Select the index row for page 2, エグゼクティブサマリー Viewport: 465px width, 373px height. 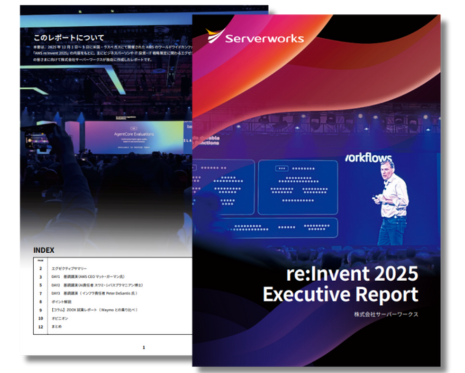pyautogui.click(x=113, y=268)
